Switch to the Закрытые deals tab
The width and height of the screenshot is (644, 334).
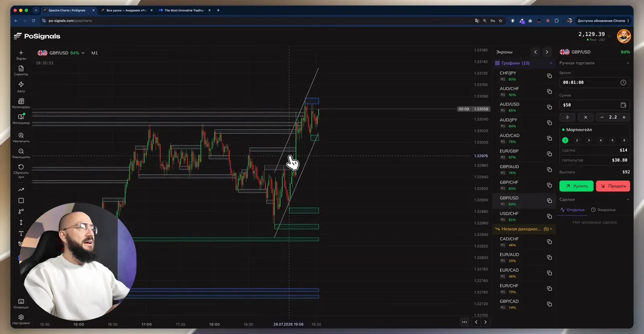[603, 210]
